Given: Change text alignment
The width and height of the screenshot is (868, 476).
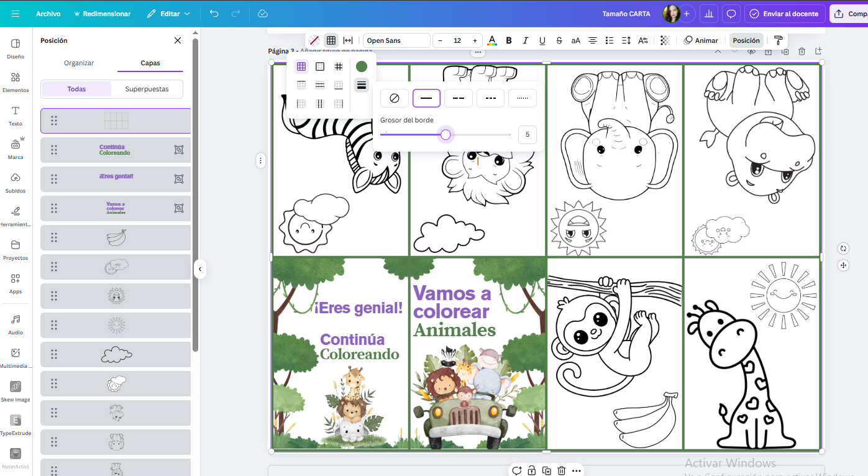Looking at the screenshot, I should [593, 40].
